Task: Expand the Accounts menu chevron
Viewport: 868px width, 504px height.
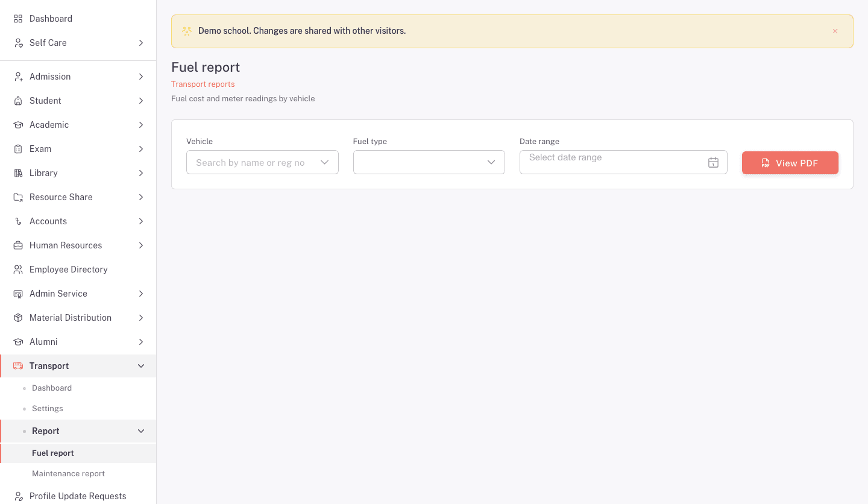Action: pyautogui.click(x=141, y=221)
